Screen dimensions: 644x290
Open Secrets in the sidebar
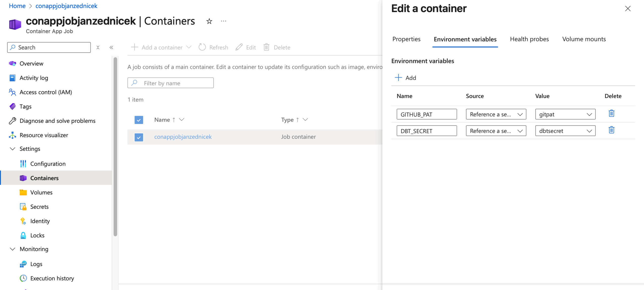(39, 207)
